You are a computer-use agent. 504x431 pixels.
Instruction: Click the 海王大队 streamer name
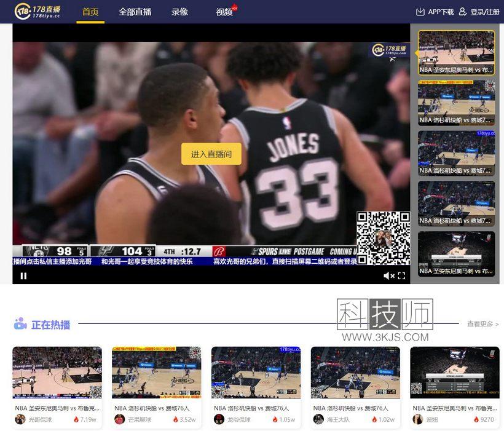(x=338, y=419)
